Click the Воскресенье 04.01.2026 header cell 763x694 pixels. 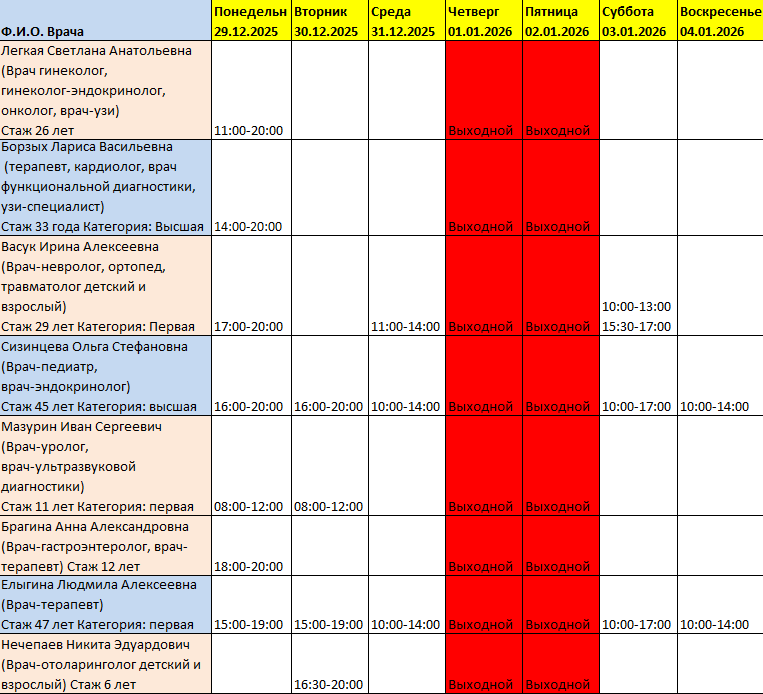click(719, 21)
